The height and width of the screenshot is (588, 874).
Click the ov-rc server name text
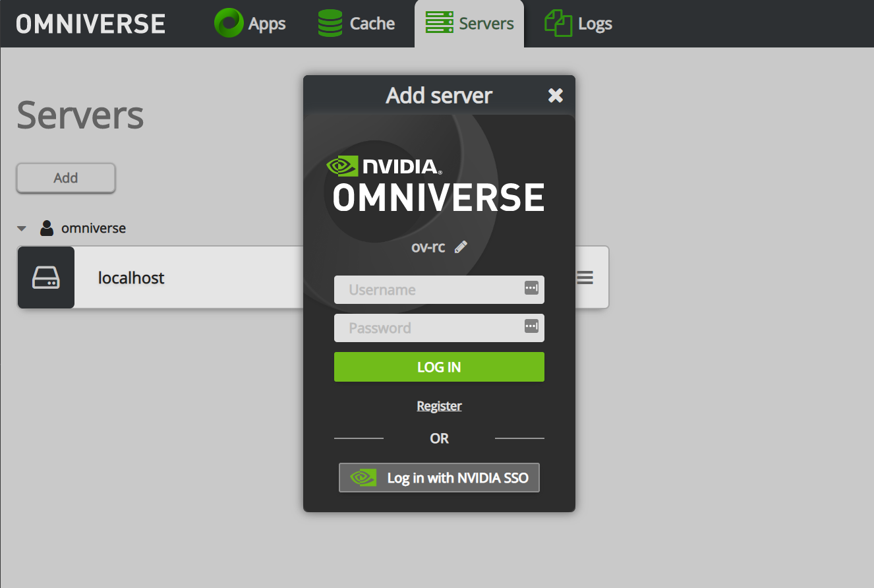coord(428,247)
